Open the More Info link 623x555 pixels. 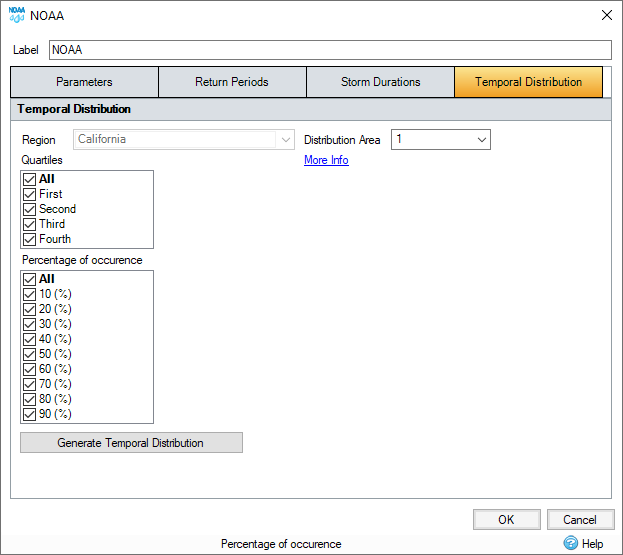click(x=326, y=160)
